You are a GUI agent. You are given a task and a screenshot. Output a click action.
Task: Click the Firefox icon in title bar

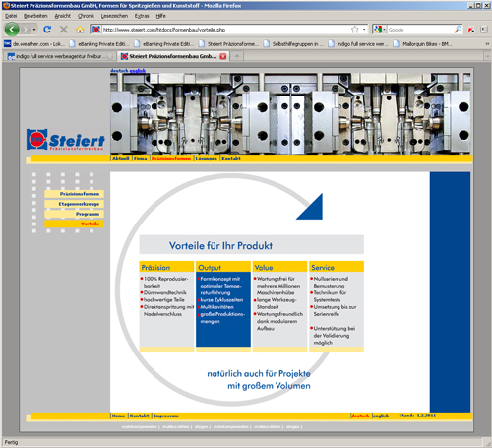(x=6, y=5)
